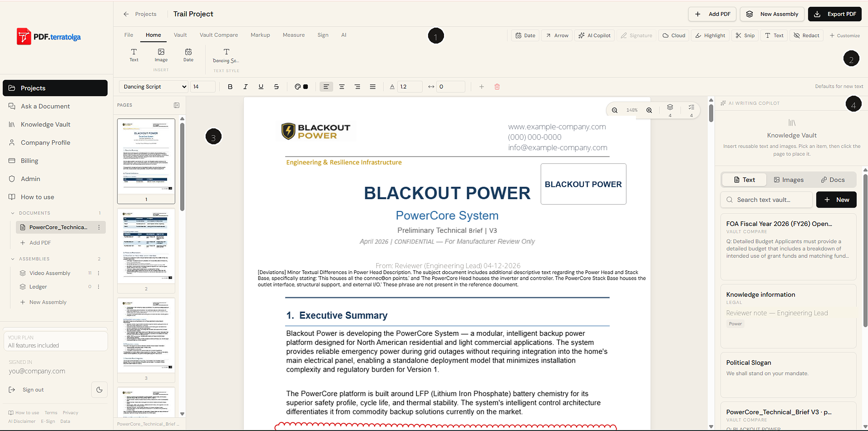The width and height of the screenshot is (868, 431).
Task: Toggle dark mode with the moon icon
Action: (x=99, y=390)
